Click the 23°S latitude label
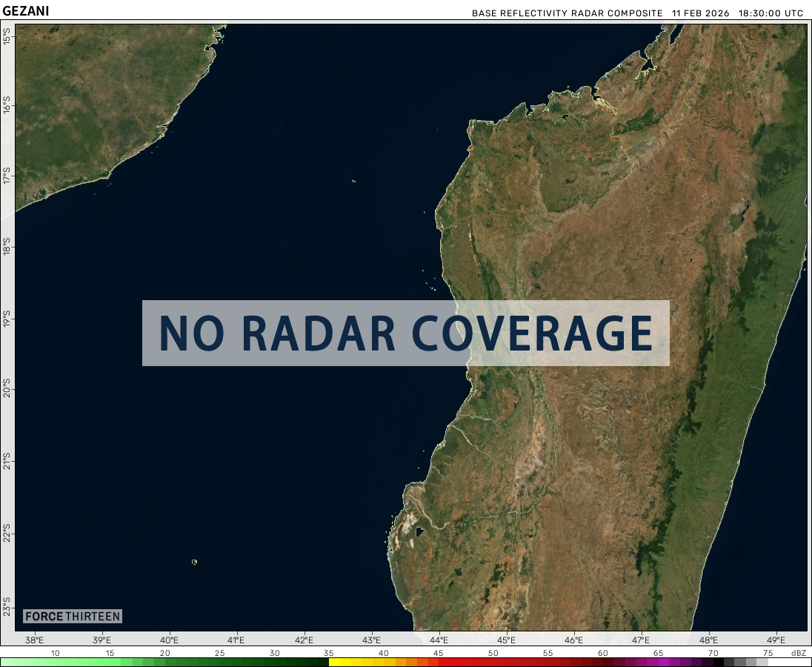The height and width of the screenshot is (667, 812). pos(7,605)
